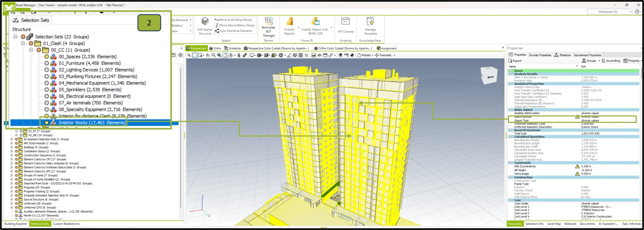644x230 pixels.
Task: Expand the Uniformat (29 Groups) folder
Action: 12,203
